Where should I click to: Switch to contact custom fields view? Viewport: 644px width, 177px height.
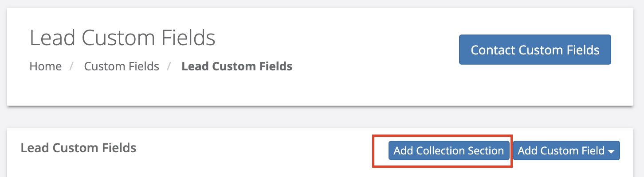tap(535, 50)
